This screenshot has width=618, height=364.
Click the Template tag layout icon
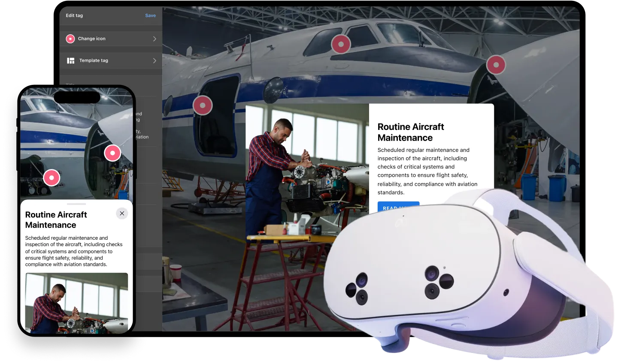(x=71, y=61)
